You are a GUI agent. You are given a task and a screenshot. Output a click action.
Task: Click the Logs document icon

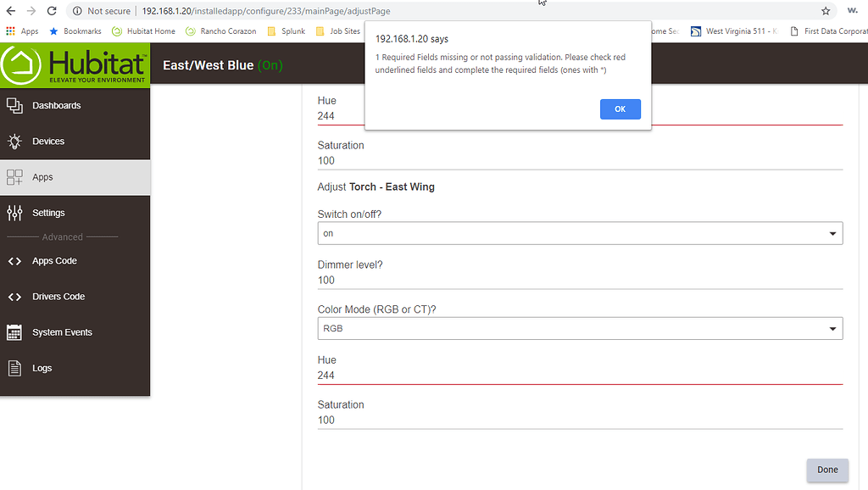click(x=14, y=368)
